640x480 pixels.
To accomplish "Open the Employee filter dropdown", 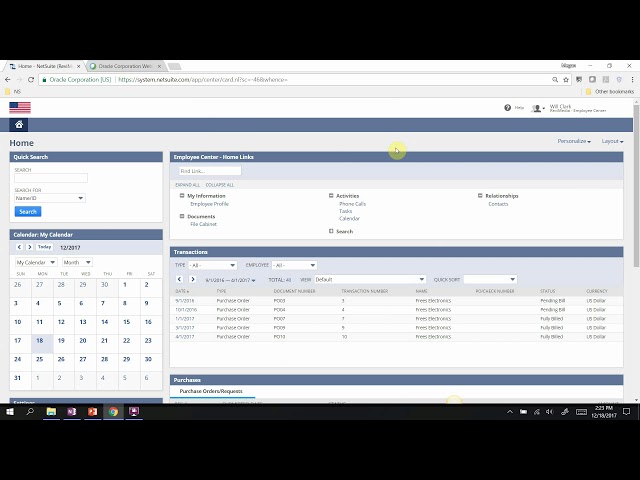I will tap(294, 265).
